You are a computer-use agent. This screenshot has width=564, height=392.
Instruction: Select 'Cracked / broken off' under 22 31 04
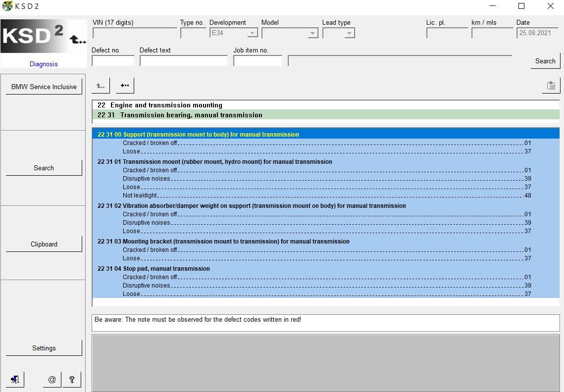tap(326, 277)
